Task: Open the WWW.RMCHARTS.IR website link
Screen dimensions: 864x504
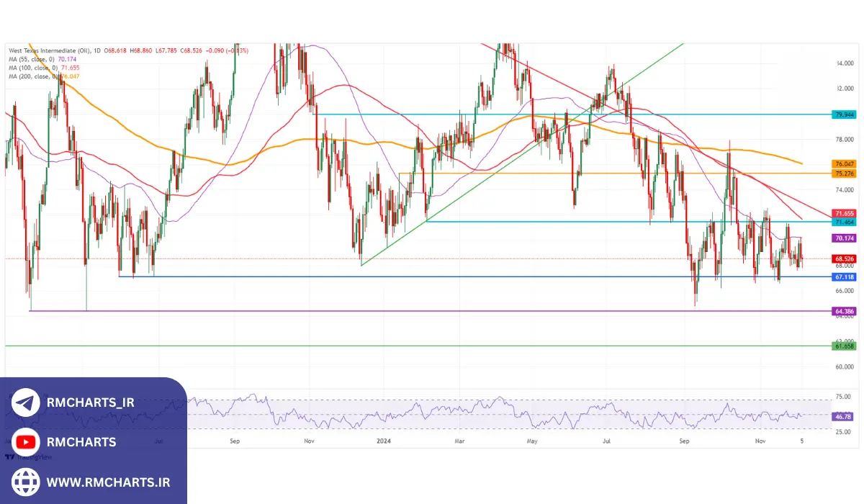Action: coord(108,482)
